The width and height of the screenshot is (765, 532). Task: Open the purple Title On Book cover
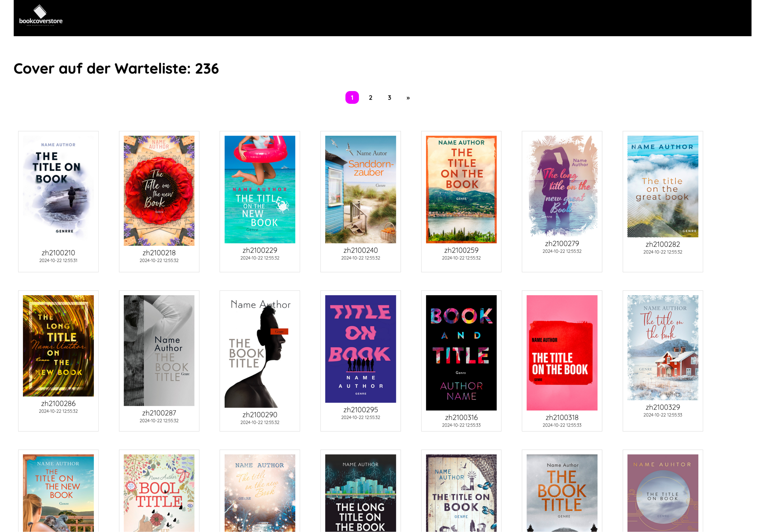click(360, 349)
